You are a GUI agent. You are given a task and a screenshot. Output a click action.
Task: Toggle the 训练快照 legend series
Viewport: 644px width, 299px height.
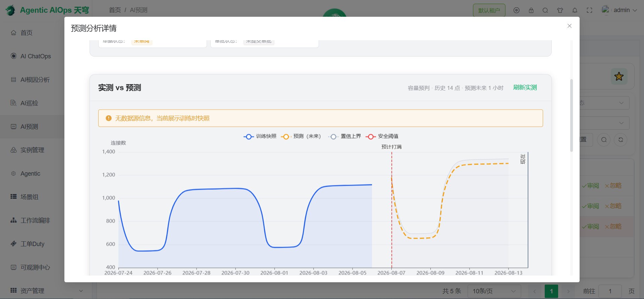click(x=260, y=136)
